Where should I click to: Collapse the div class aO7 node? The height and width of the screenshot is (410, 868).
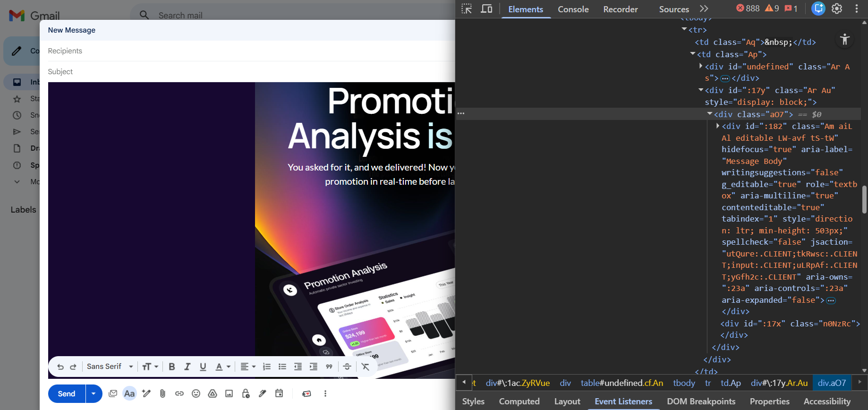pyautogui.click(x=710, y=114)
